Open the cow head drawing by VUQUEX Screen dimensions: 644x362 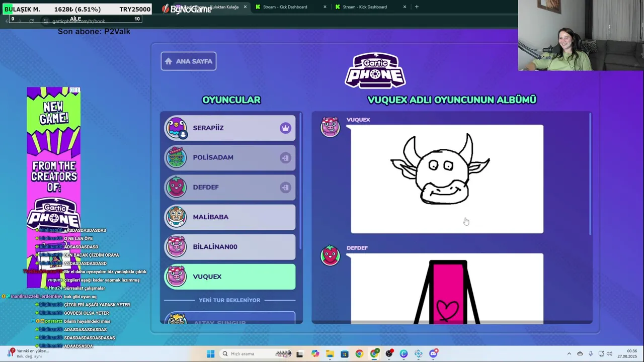[447, 179]
